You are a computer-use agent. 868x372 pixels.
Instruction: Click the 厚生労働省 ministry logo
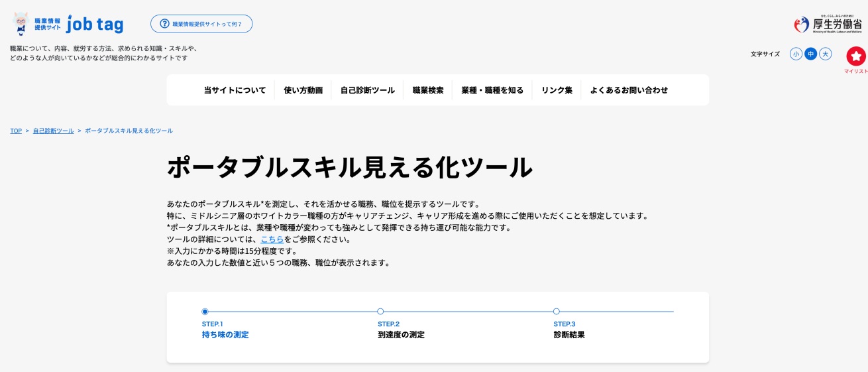828,25
